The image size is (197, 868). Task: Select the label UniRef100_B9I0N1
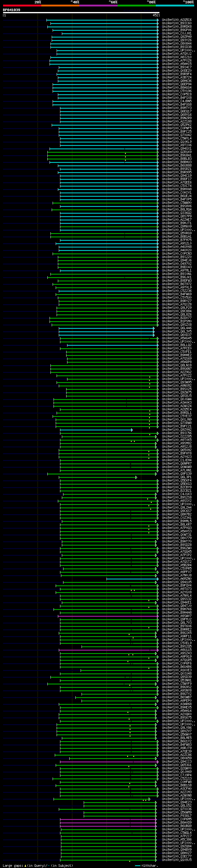[177, 274]
